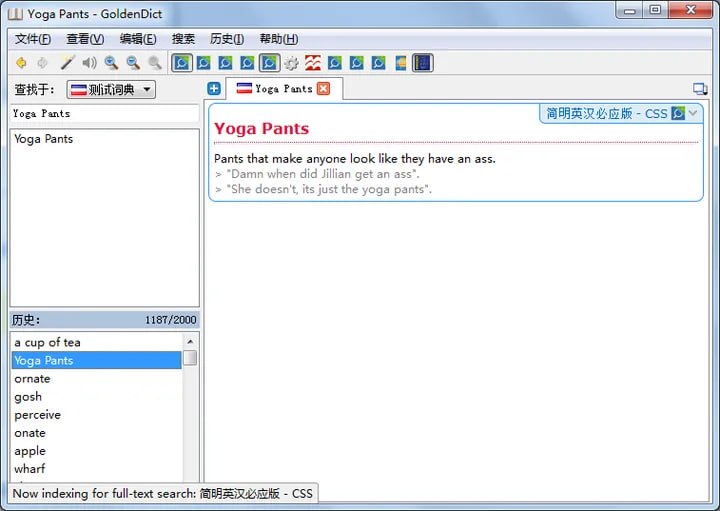The image size is (720, 511).
Task: Toggle the fifth highlighted dictionary button
Action: pyautogui.click(x=269, y=63)
